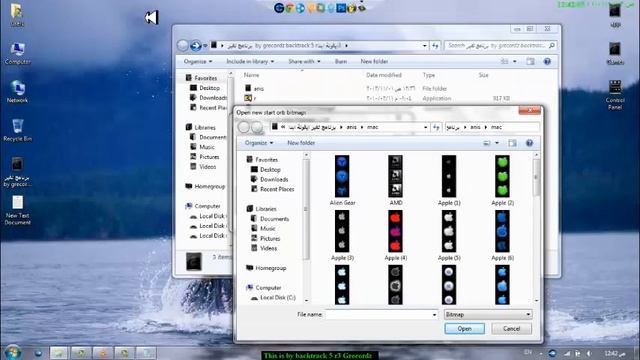The image size is (640, 360).
Task: Select the Alien Gear orb thumbnail
Action: (342, 176)
